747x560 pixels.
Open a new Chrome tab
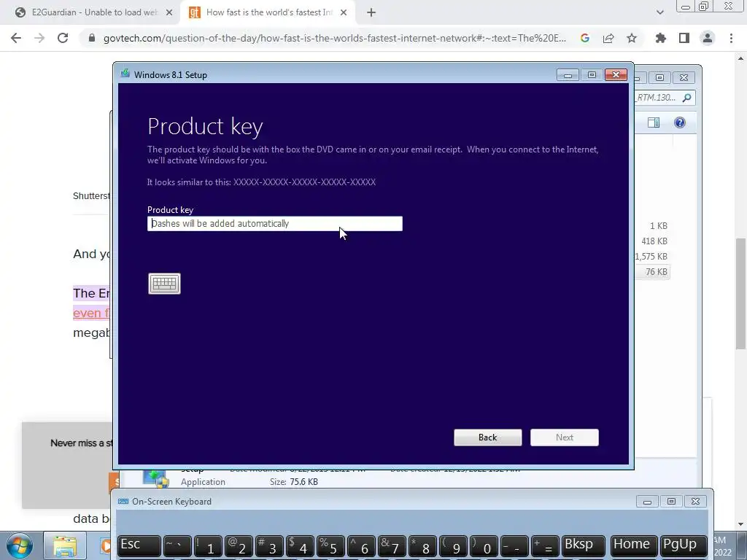[371, 12]
